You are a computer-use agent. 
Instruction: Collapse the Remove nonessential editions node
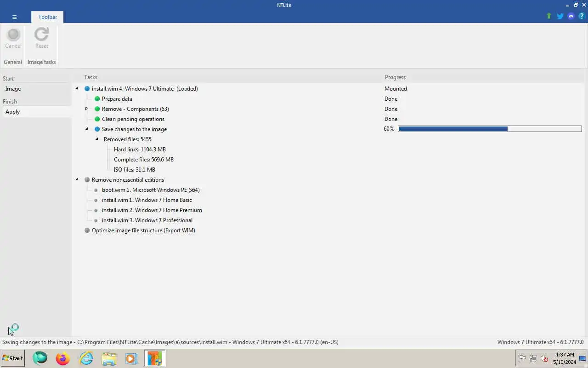[x=77, y=179]
